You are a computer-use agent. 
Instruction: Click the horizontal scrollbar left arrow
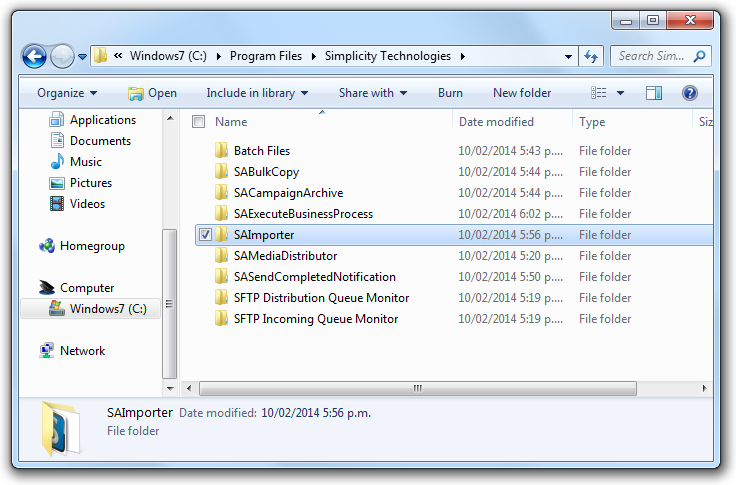(x=189, y=388)
